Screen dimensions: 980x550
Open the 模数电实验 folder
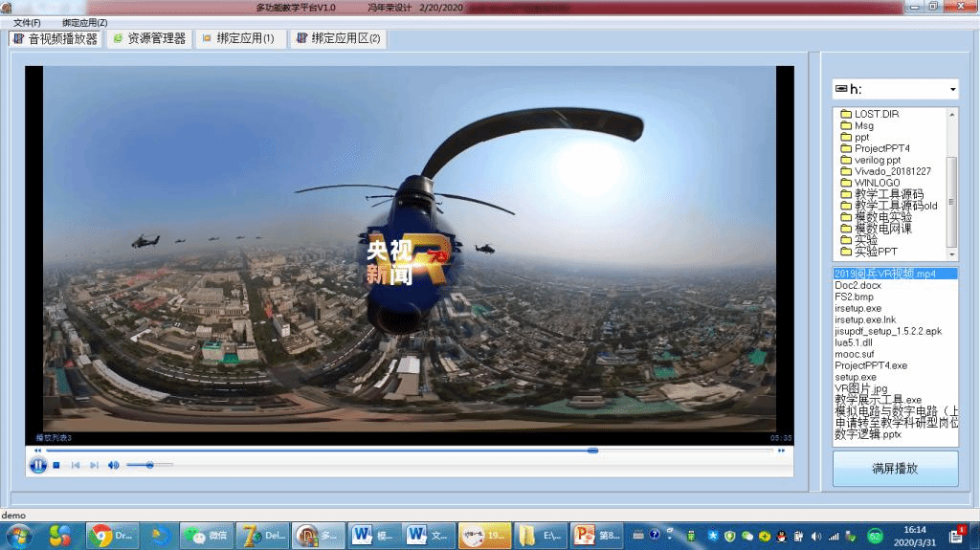coord(877,217)
